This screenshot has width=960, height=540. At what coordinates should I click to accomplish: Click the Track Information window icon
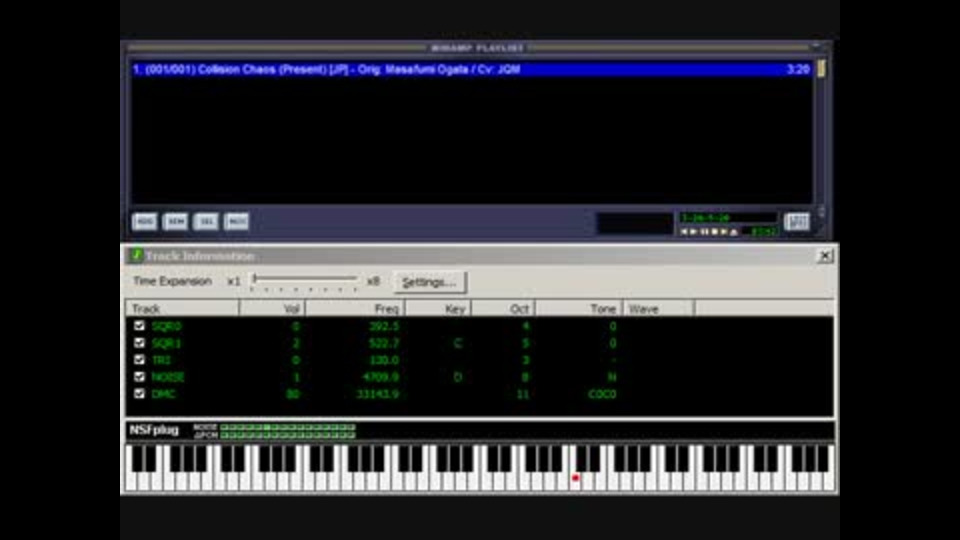pyautogui.click(x=136, y=255)
